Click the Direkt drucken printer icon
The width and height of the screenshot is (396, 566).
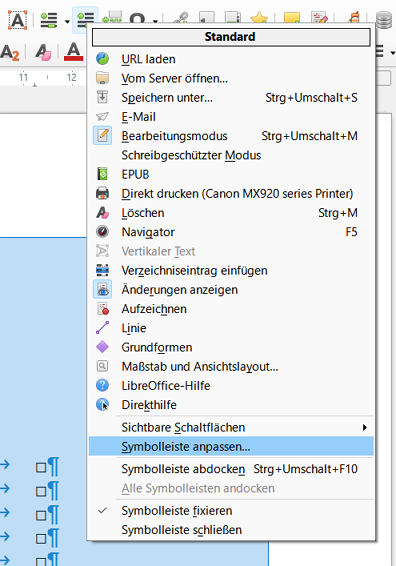pos(103,193)
